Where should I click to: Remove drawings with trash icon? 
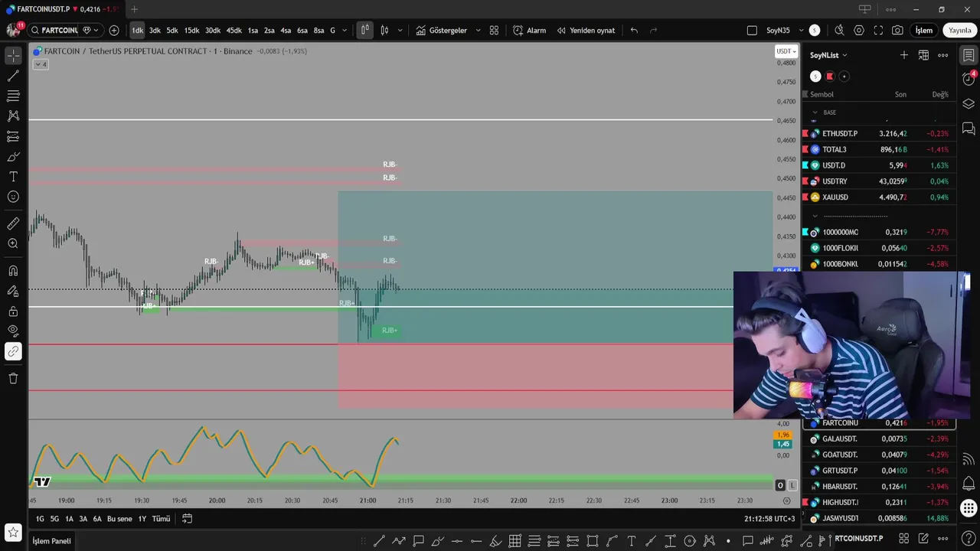[13, 378]
